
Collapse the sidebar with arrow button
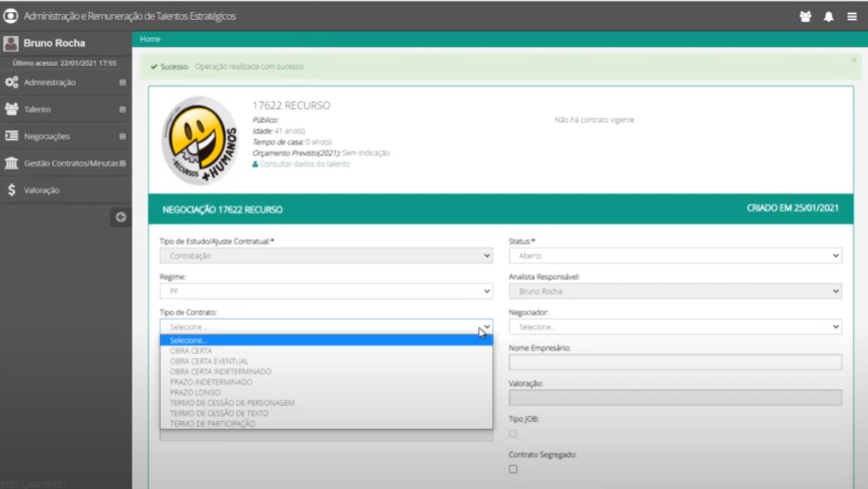point(121,218)
